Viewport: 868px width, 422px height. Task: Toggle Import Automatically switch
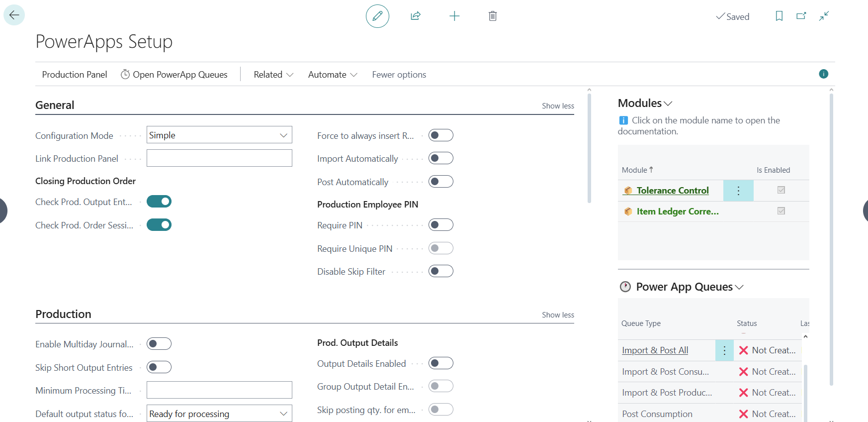click(440, 158)
